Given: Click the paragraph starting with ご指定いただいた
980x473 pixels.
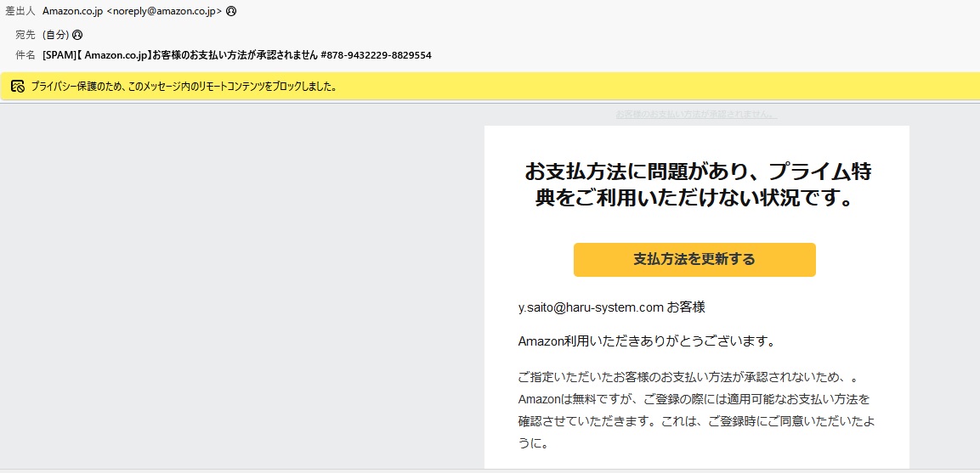Looking at the screenshot, I should pyautogui.click(x=692, y=376).
